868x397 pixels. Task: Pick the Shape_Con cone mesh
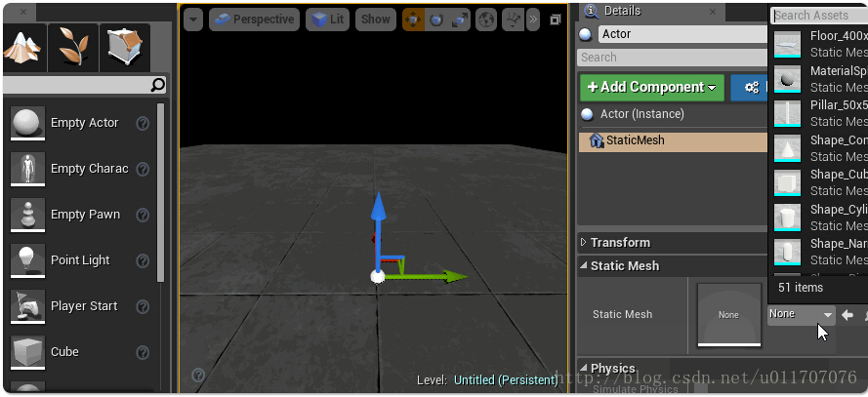(819, 148)
